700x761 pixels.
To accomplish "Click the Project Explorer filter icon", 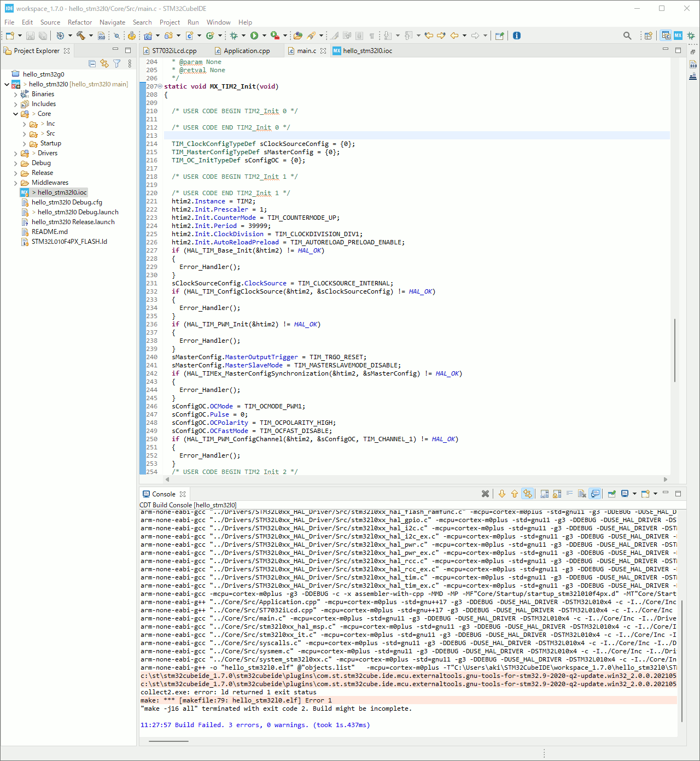I will [x=116, y=63].
